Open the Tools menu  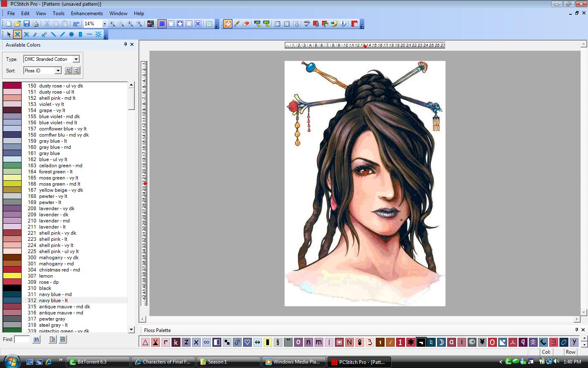58,13
